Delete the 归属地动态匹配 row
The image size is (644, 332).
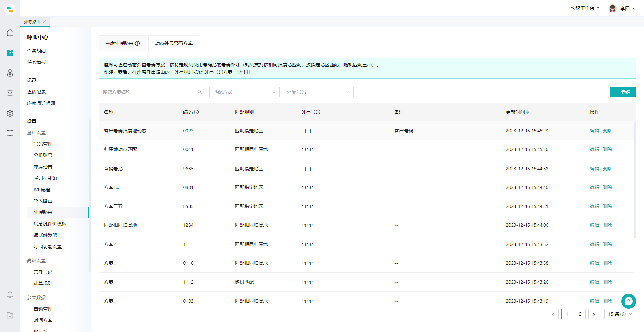click(607, 149)
